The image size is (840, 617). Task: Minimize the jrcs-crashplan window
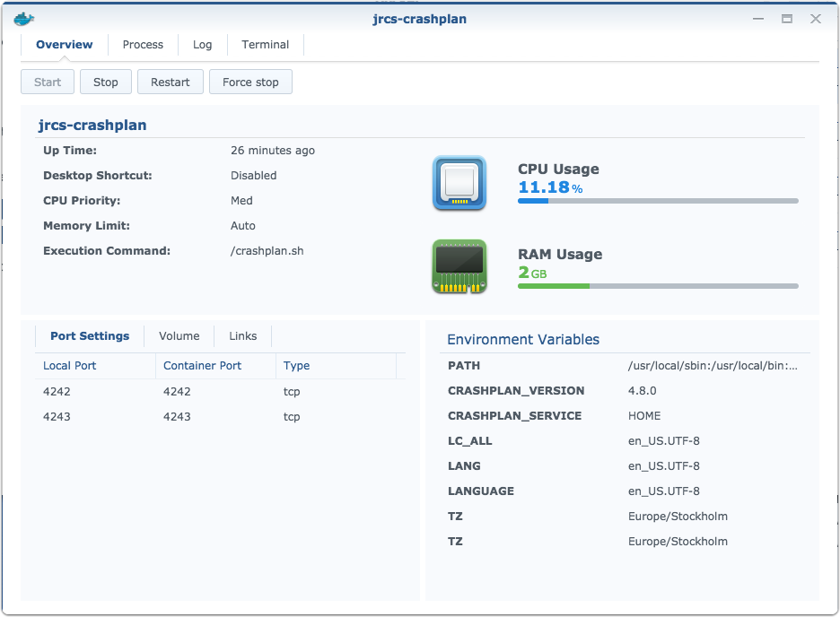(758, 19)
